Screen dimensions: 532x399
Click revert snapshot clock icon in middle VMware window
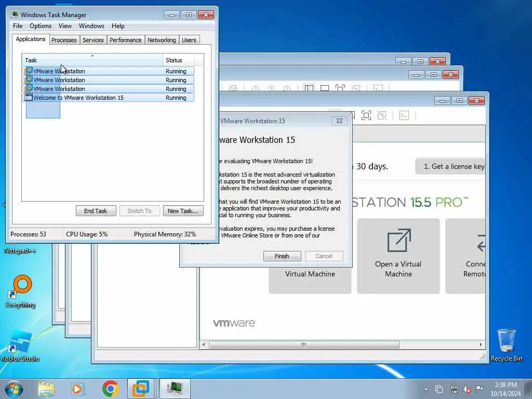(x=271, y=88)
